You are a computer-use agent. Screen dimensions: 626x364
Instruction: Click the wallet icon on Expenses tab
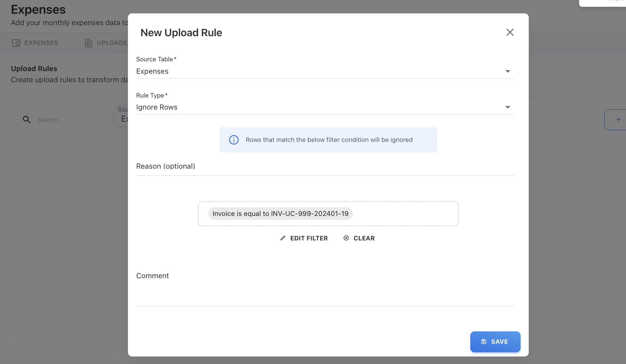(x=16, y=43)
